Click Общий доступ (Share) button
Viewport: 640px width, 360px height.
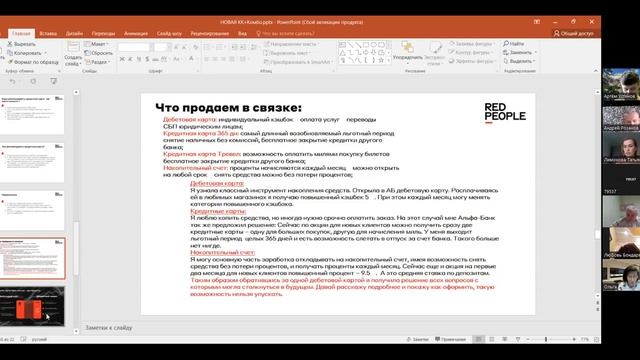tap(573, 33)
